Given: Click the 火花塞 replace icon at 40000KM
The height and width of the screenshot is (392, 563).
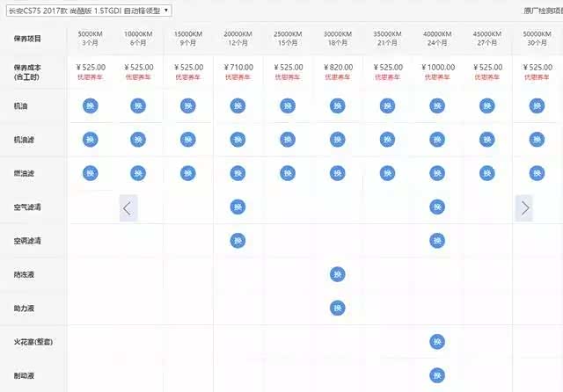Looking at the screenshot, I should [437, 342].
